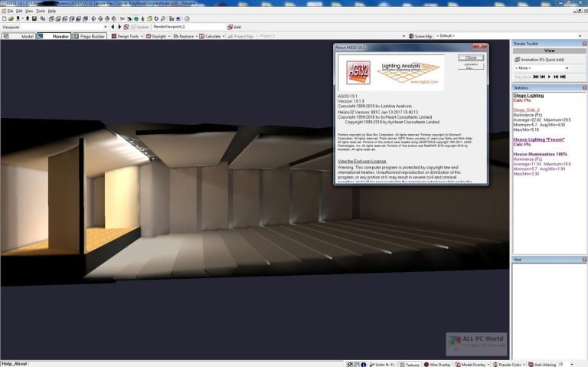Image resolution: width=588 pixels, height=367 pixels.
Task: Open the Raytrace dropdown
Action: 197,37
